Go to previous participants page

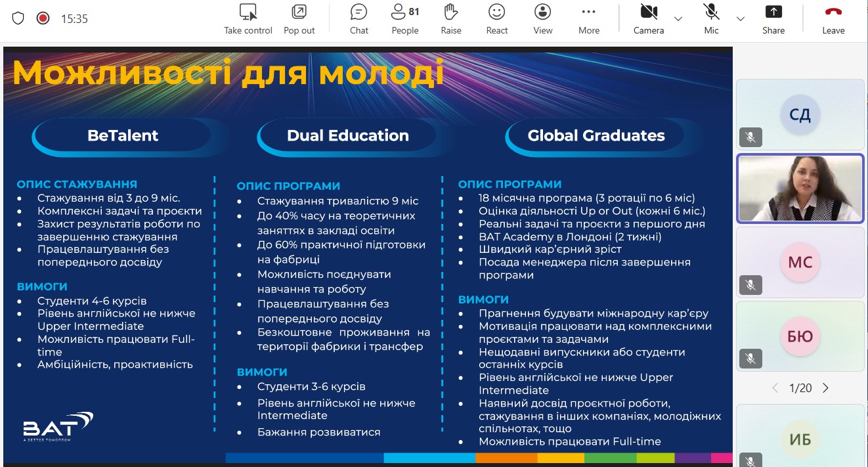[775, 388]
